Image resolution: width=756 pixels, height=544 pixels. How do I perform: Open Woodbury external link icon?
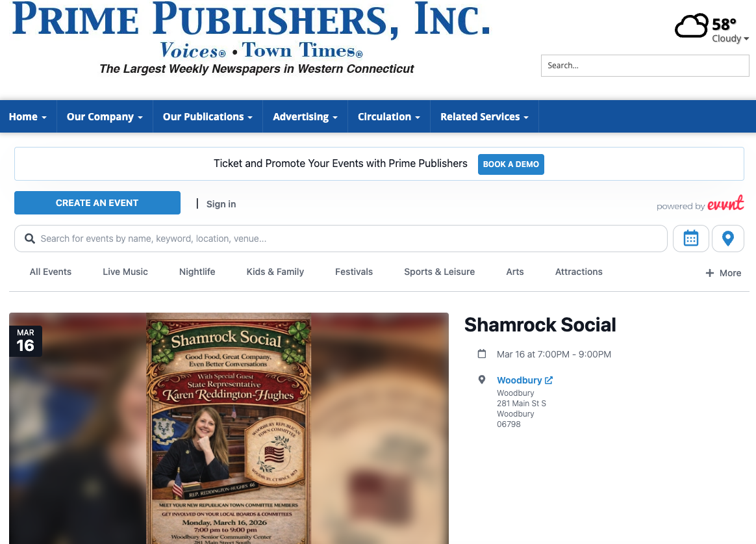coord(549,380)
